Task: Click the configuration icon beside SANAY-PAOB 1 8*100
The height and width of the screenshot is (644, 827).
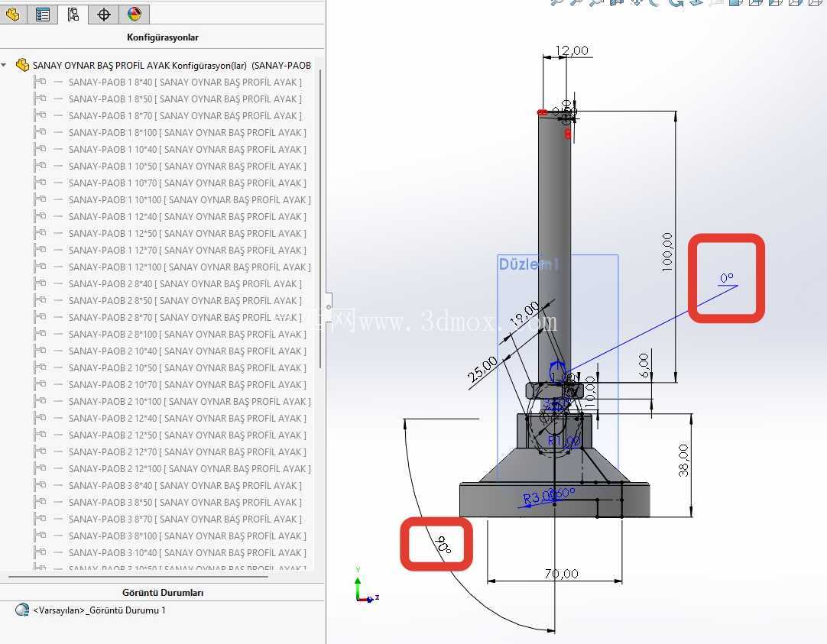Action: tap(40, 133)
